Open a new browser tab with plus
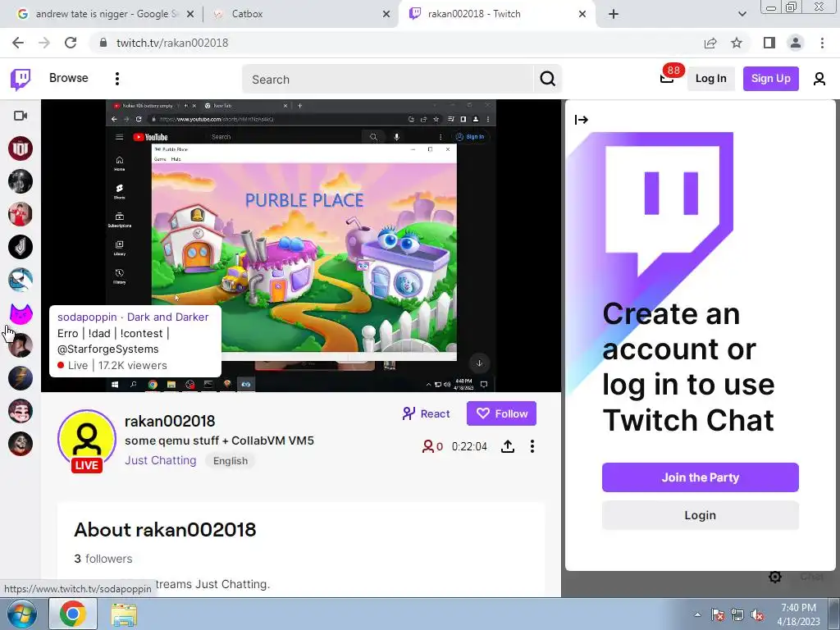This screenshot has height=630, width=840. pos(614,14)
